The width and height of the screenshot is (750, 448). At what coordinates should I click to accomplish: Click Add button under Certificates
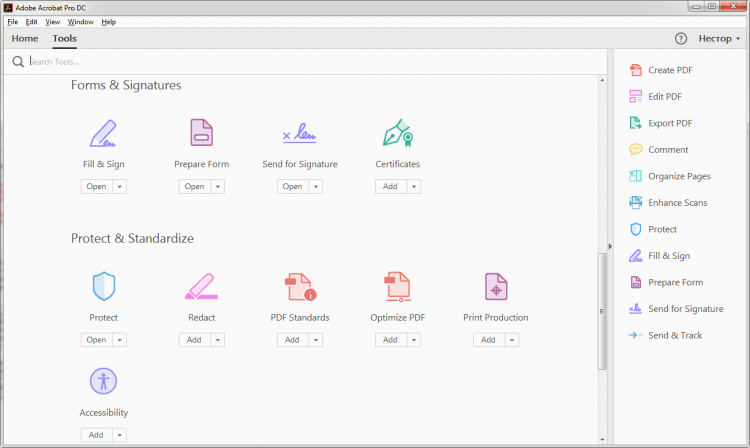391,186
